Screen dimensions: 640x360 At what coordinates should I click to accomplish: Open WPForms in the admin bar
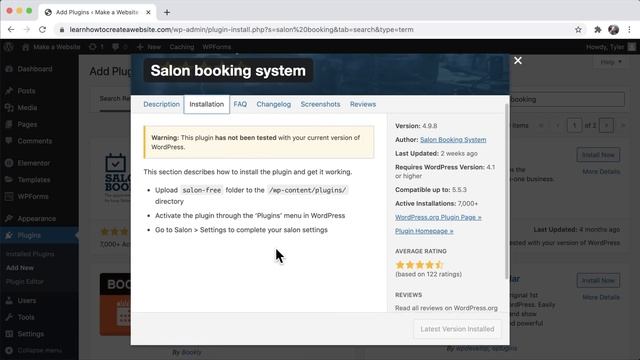[217, 47]
